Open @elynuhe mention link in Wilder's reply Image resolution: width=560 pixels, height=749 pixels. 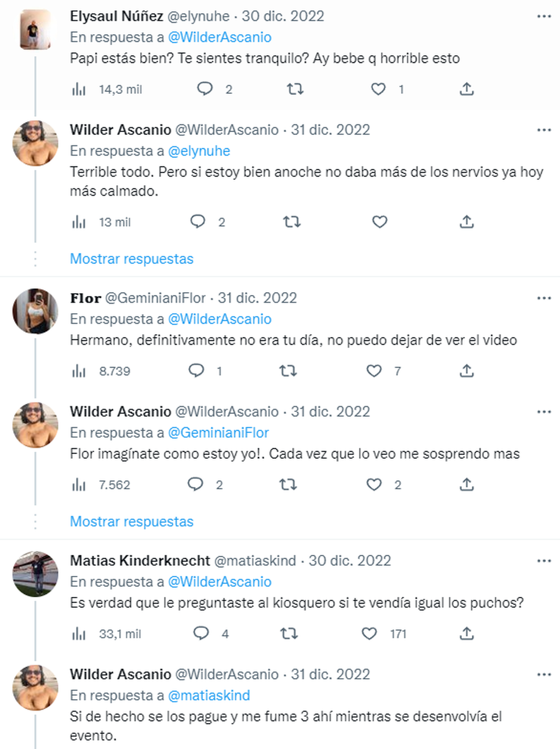click(199, 151)
